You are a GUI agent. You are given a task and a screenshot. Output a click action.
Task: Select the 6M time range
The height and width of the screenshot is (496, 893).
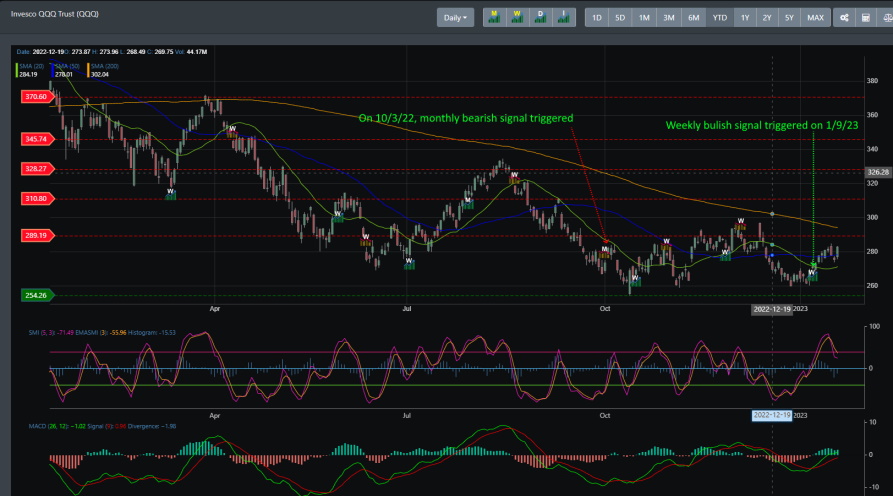click(694, 18)
